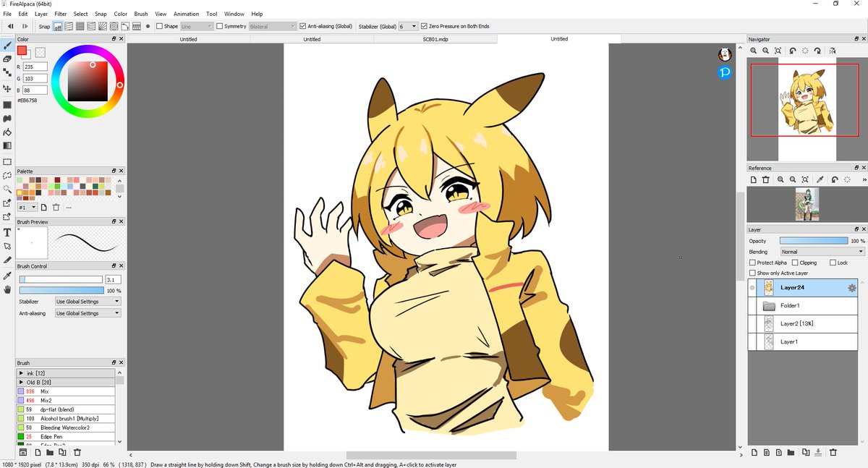Flip the view in Navigator
Viewport: 868px width, 468px height.
point(833,51)
